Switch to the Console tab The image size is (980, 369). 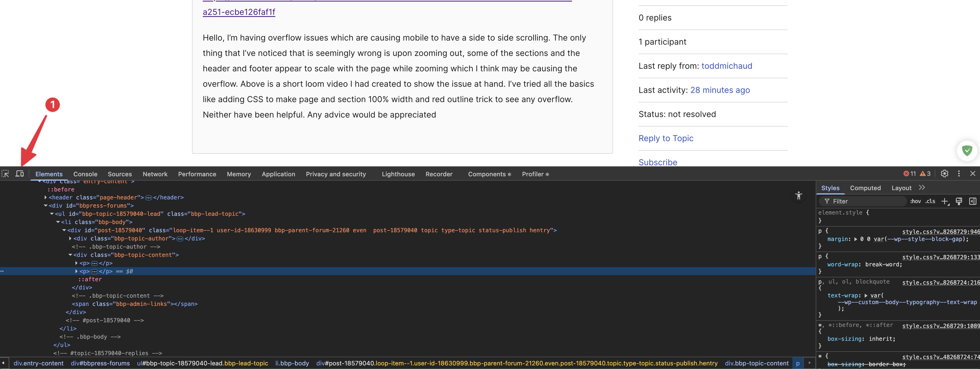click(85, 174)
